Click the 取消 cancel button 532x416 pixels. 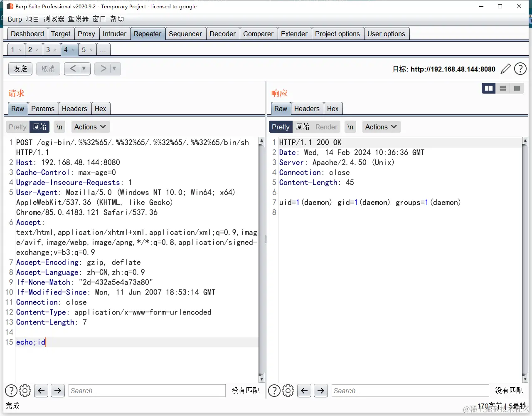coord(48,69)
